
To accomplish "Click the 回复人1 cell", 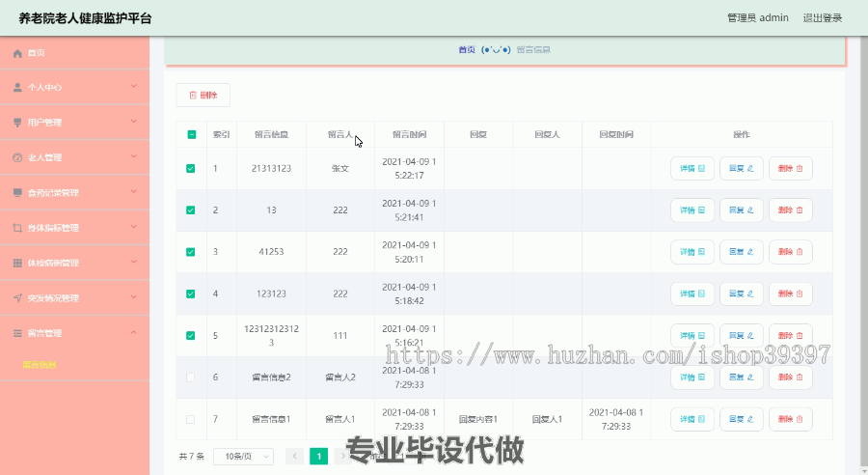I will click(x=548, y=420).
